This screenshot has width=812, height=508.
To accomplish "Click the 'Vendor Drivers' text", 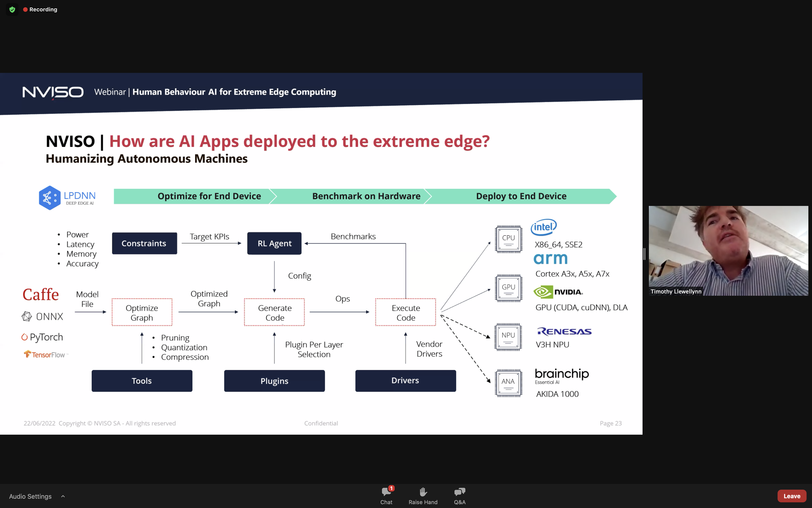I will (429, 349).
